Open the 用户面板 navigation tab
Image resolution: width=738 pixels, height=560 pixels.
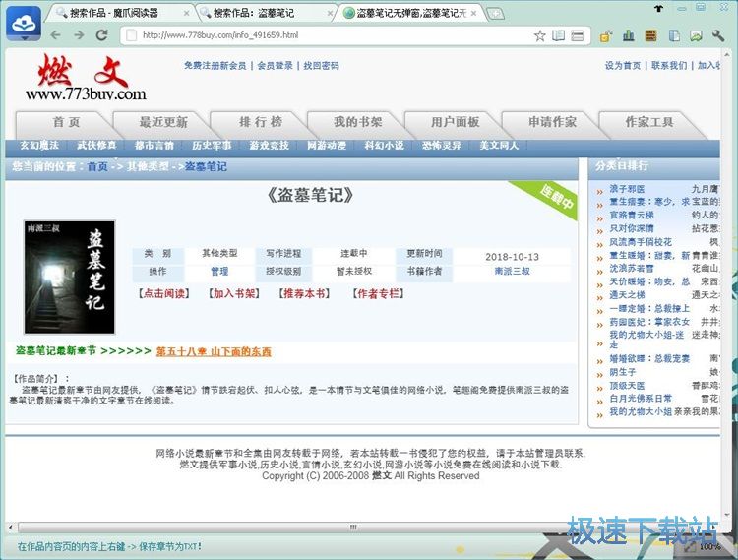point(456,122)
